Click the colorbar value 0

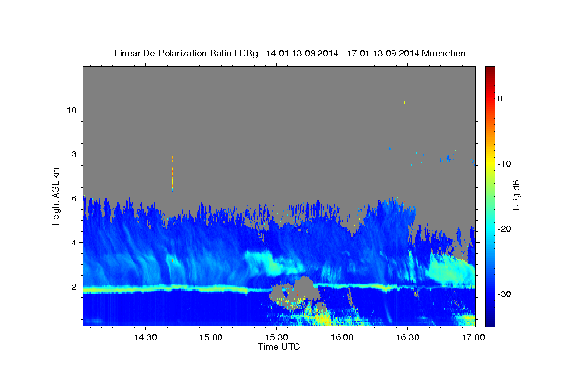click(x=500, y=98)
